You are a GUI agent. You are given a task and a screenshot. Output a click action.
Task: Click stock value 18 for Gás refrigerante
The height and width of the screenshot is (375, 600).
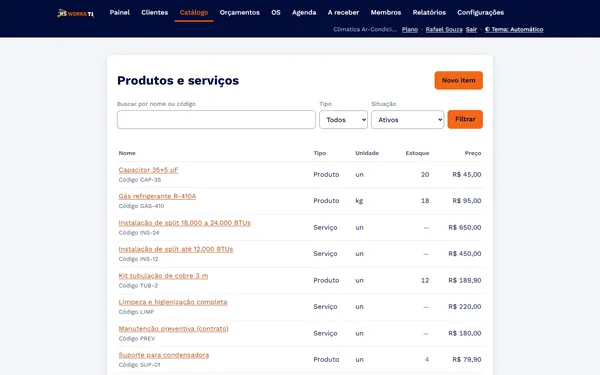[425, 201]
